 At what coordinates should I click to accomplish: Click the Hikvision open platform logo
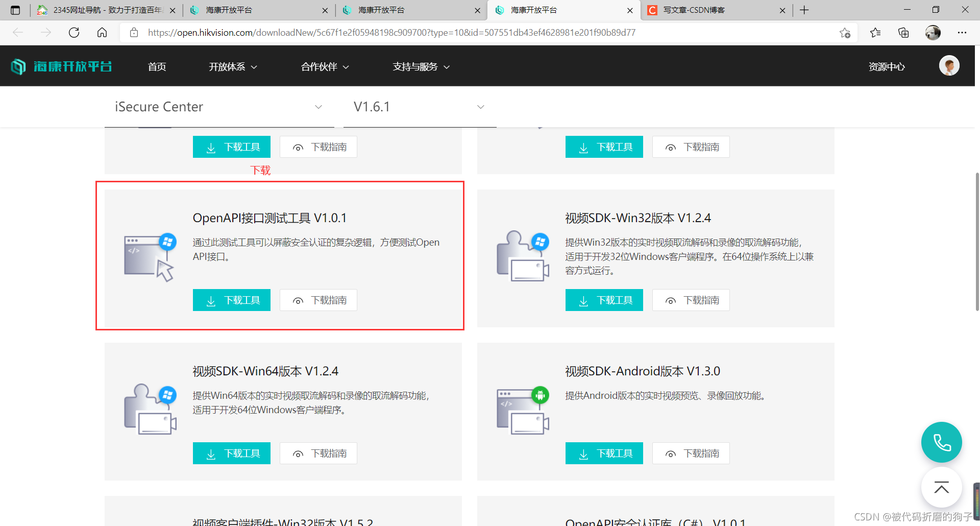tap(61, 66)
